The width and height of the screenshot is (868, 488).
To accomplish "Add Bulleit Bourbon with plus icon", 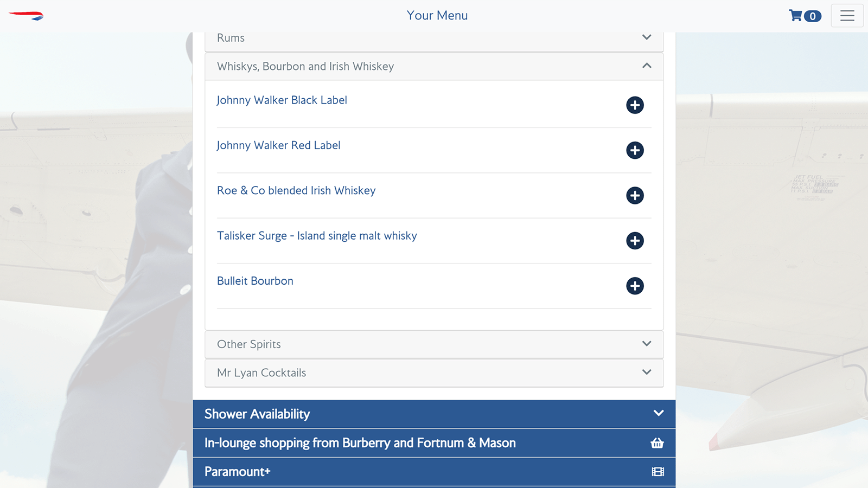I will (x=635, y=286).
